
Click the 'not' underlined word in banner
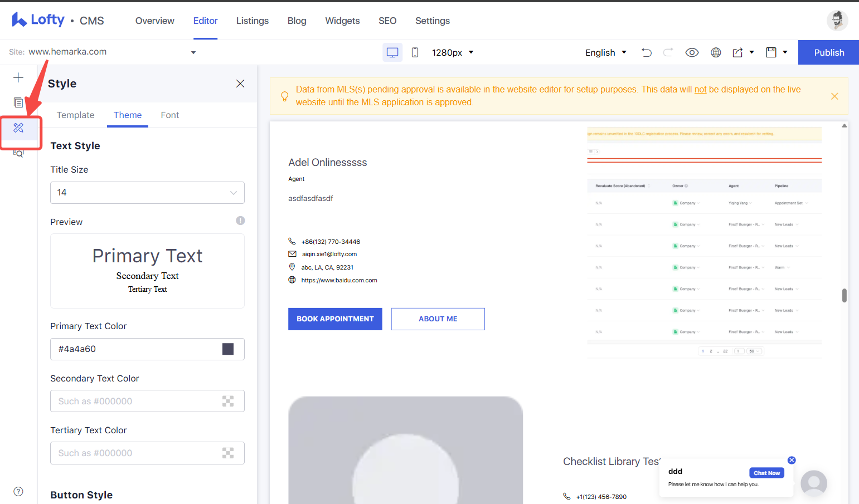700,89
